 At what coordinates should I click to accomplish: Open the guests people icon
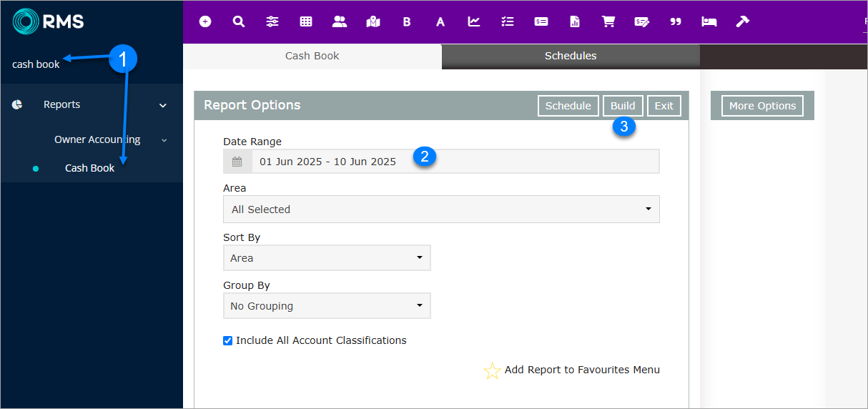click(x=339, y=21)
